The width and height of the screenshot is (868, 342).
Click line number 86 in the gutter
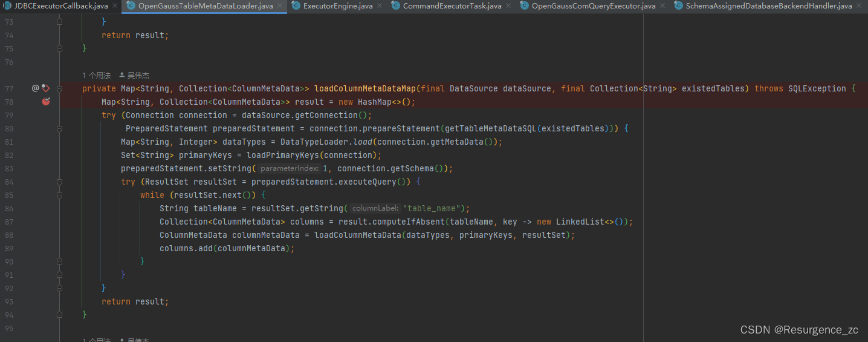pyautogui.click(x=8, y=208)
